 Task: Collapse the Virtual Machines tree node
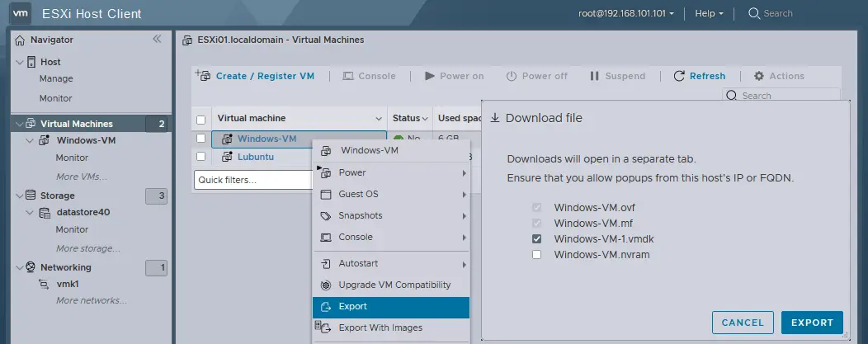click(x=20, y=124)
